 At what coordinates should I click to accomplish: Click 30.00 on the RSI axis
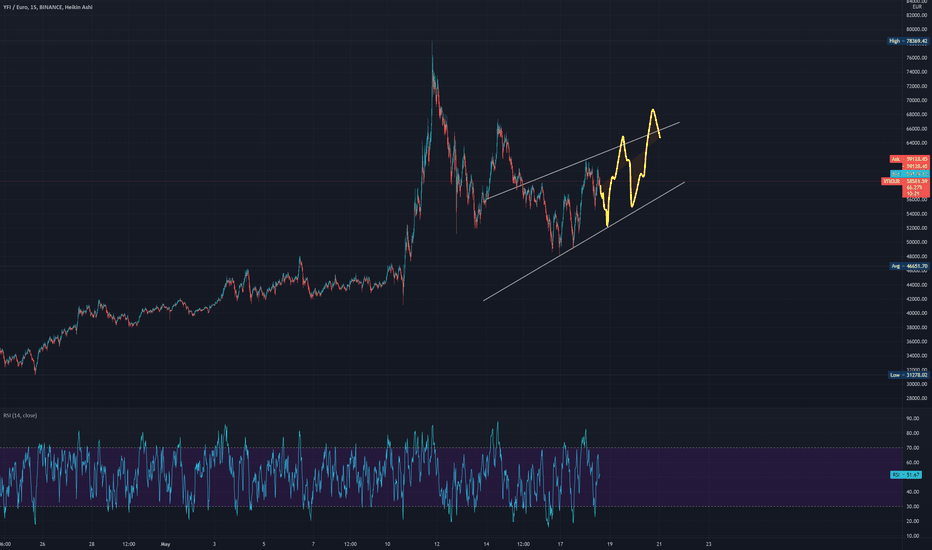coord(913,507)
